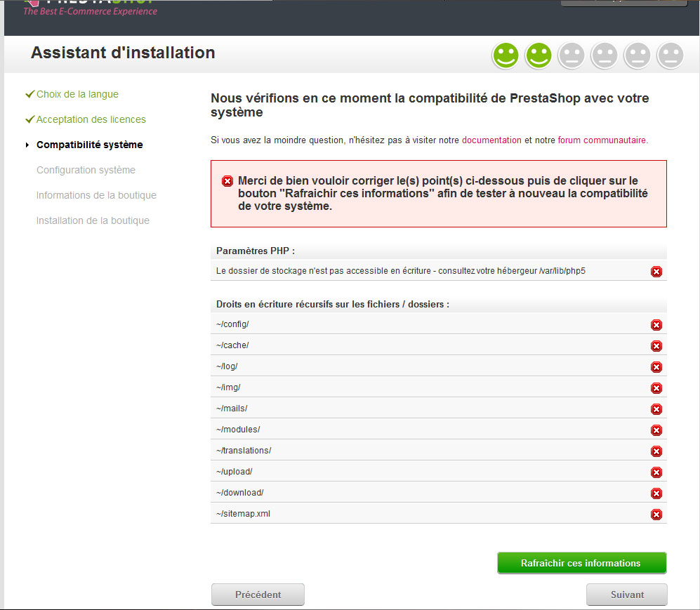Click the last grey neutral face icon
700x610 pixels.
pos(671,55)
